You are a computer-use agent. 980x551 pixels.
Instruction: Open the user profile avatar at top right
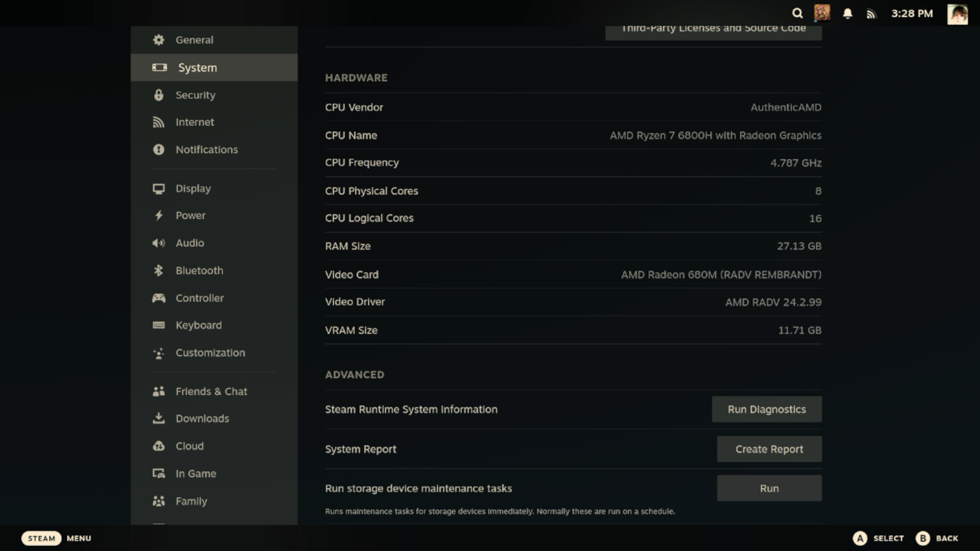tap(958, 14)
